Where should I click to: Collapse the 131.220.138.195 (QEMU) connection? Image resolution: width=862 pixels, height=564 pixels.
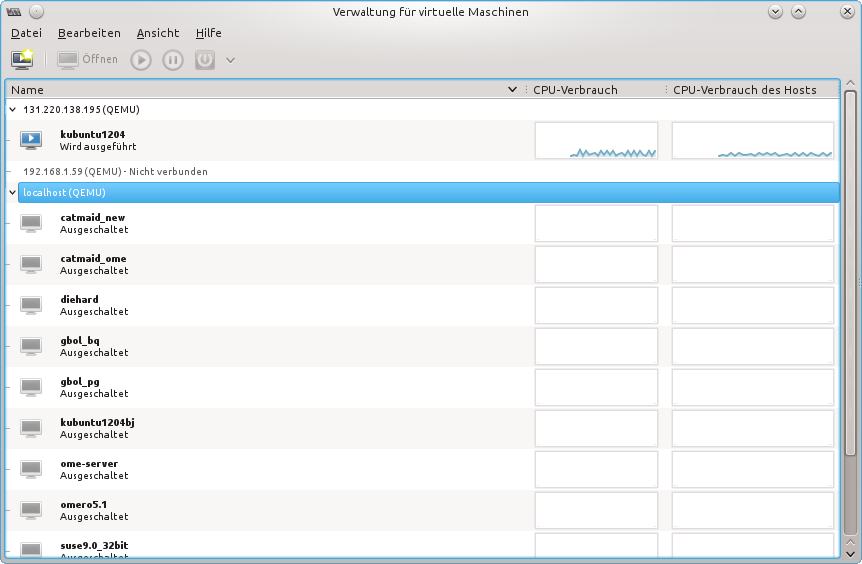(12, 109)
